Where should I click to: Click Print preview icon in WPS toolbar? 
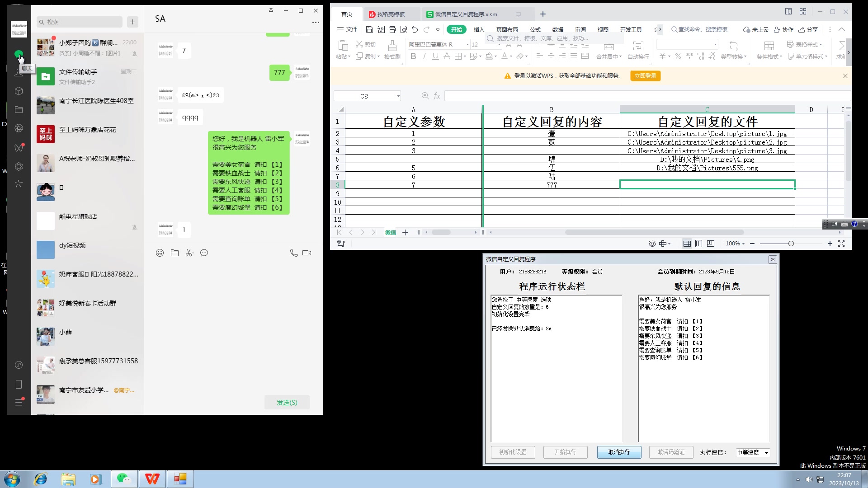pos(404,29)
